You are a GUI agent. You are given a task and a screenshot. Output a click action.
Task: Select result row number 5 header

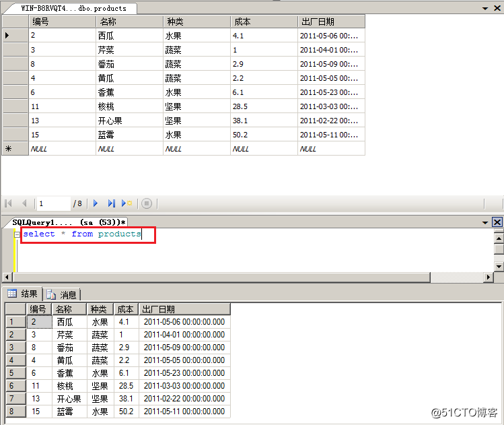(x=15, y=373)
